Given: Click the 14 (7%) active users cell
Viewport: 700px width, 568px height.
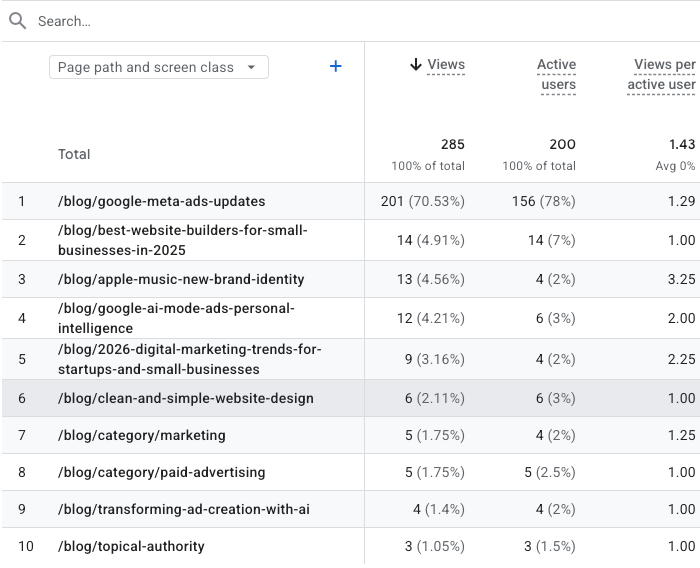Looking at the screenshot, I should 552,240.
